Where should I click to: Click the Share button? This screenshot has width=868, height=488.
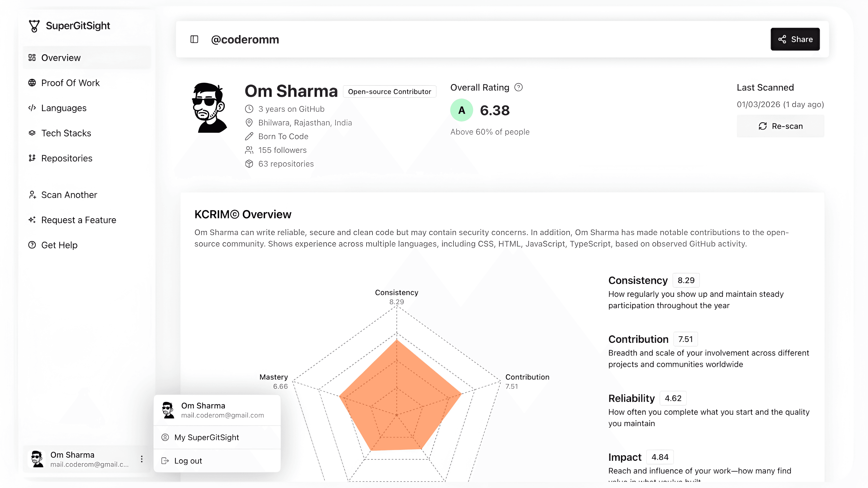coord(795,39)
